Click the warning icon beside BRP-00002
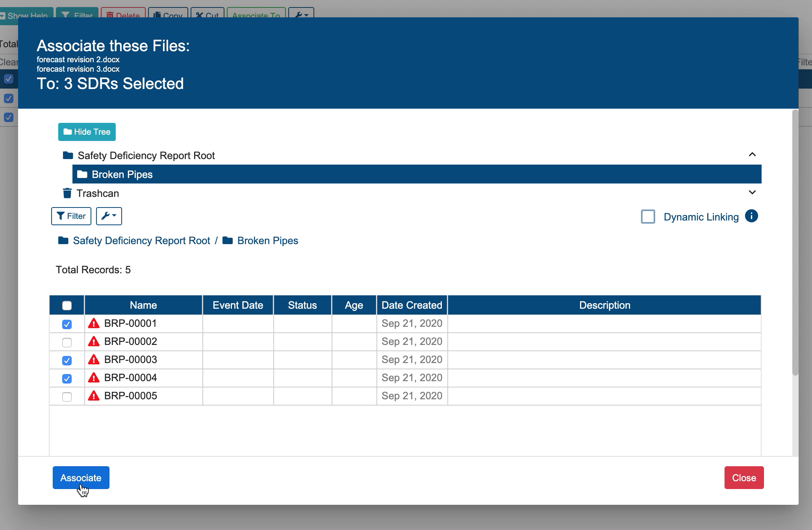Image resolution: width=812 pixels, height=530 pixels. coord(94,341)
